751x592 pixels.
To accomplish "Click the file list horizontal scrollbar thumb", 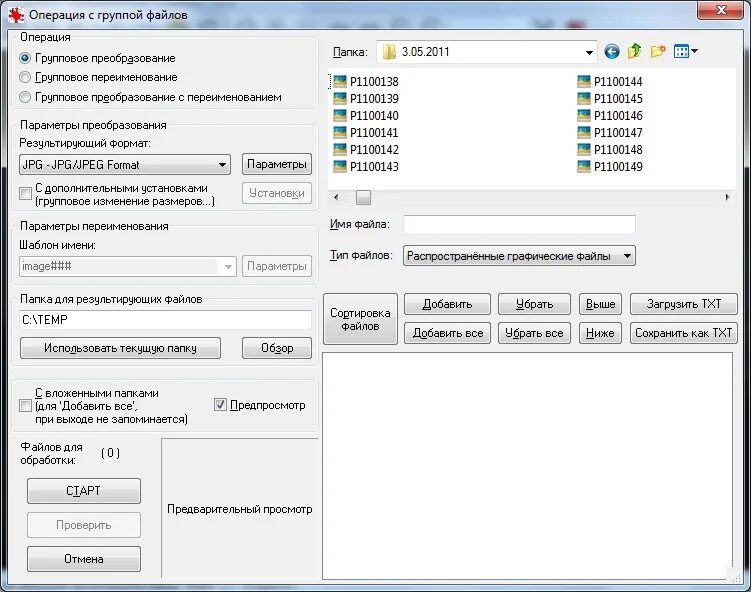I will 363,197.
